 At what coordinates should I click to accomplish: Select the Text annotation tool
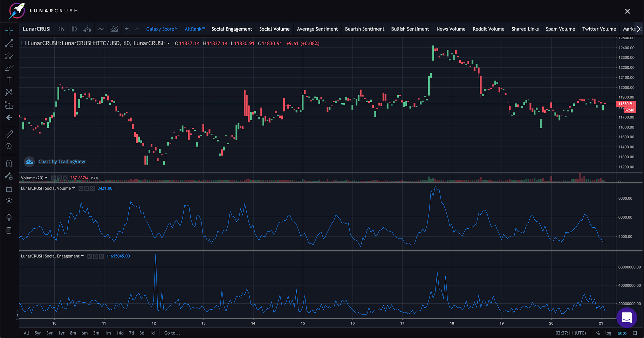(x=9, y=80)
